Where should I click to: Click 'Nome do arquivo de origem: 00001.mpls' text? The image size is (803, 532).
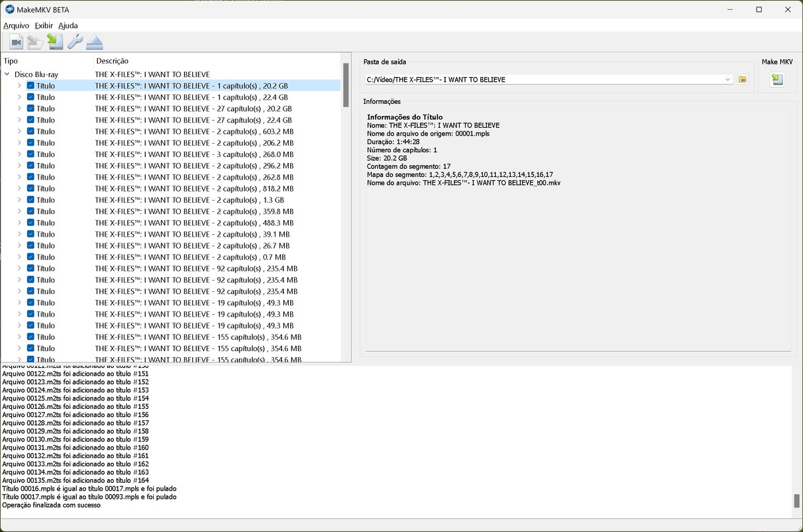429,134
